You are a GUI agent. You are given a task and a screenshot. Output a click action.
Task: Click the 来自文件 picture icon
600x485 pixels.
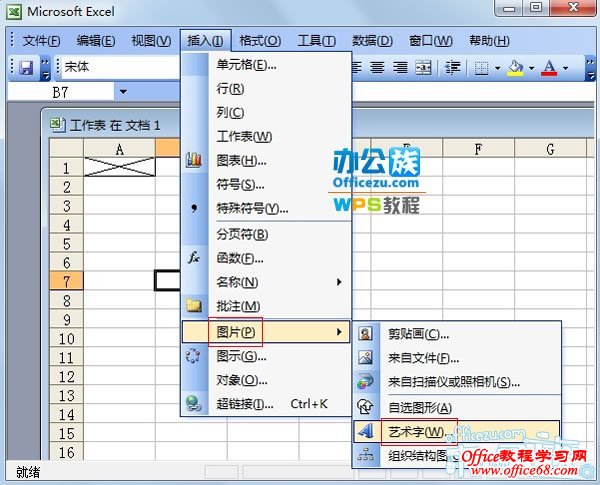point(365,358)
